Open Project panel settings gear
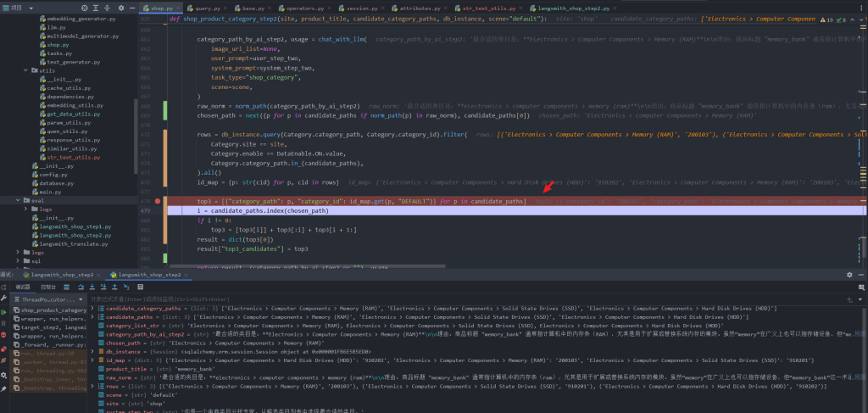This screenshot has width=868, height=413. point(120,8)
